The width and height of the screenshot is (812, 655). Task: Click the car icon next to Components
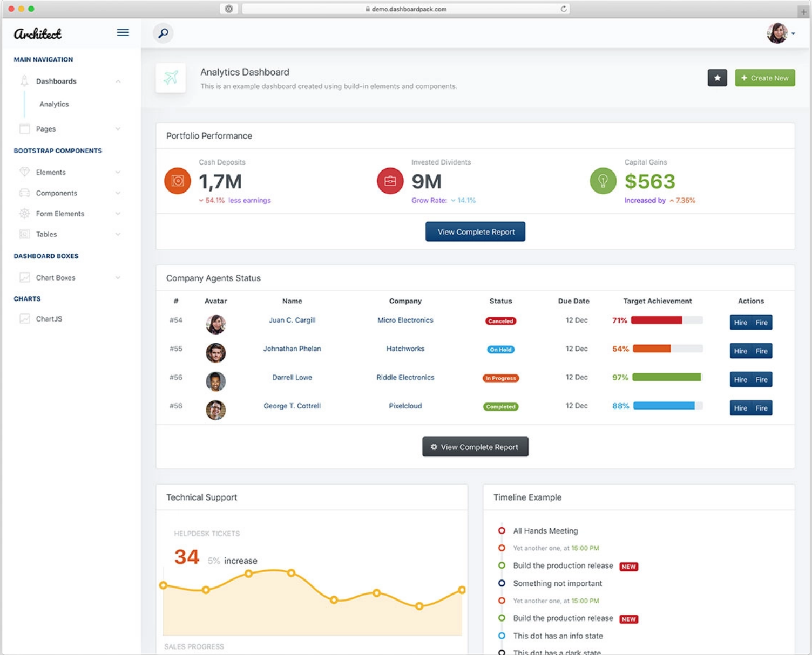24,193
